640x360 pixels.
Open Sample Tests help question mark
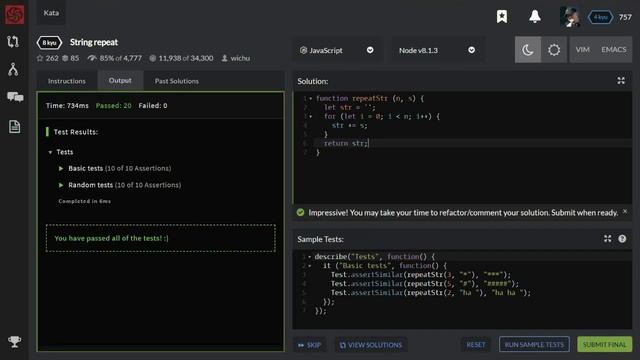tap(622, 239)
